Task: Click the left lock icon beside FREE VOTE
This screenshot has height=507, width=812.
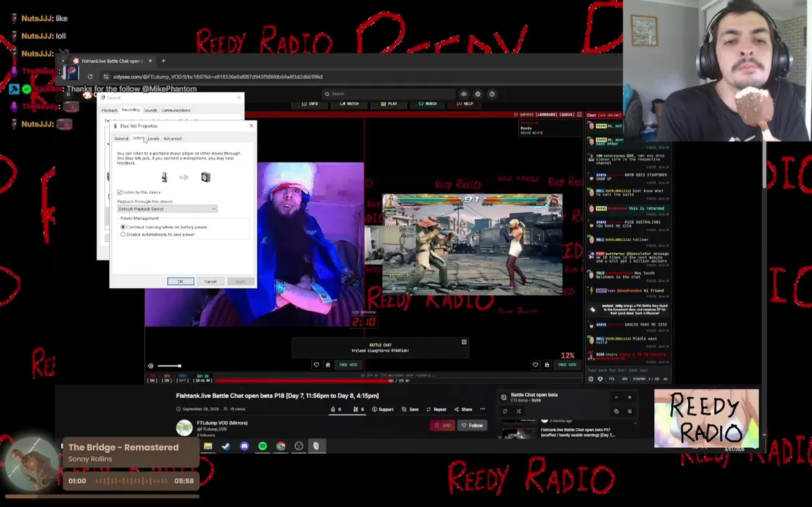Action: (328, 365)
